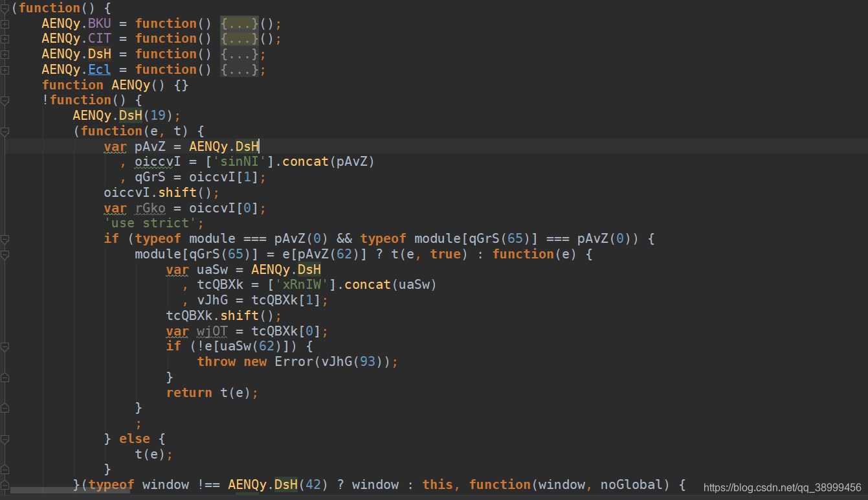
Task: Click the {...} placeholder on the CIT line
Action: tap(239, 39)
